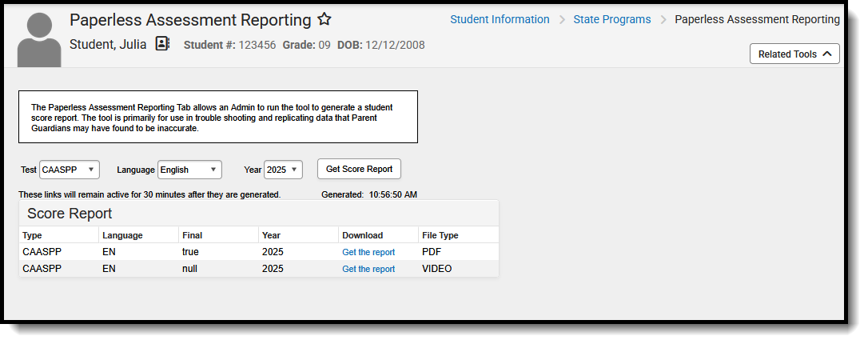
Task: Click the generated time 10:56:50 AM
Action: coord(393,194)
